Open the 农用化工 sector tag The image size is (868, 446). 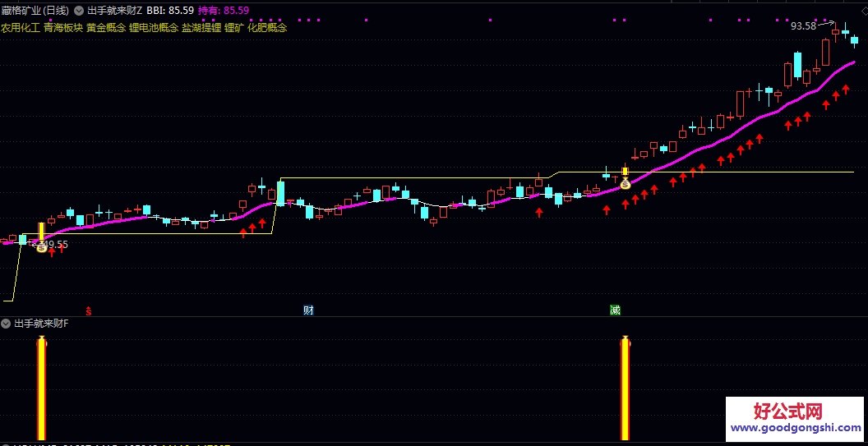[x=21, y=28]
